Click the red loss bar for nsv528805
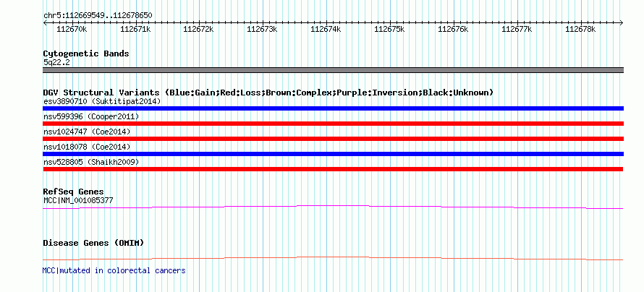 point(333,169)
